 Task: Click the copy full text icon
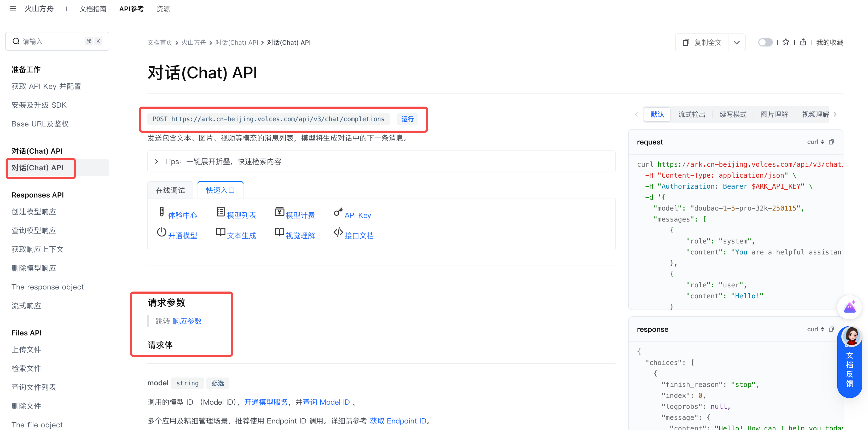click(x=686, y=43)
